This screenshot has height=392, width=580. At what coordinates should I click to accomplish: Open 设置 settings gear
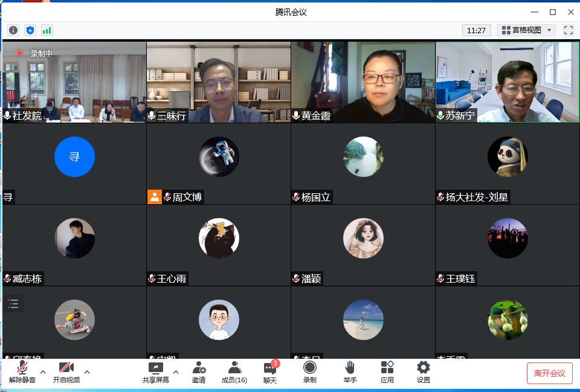tap(424, 372)
